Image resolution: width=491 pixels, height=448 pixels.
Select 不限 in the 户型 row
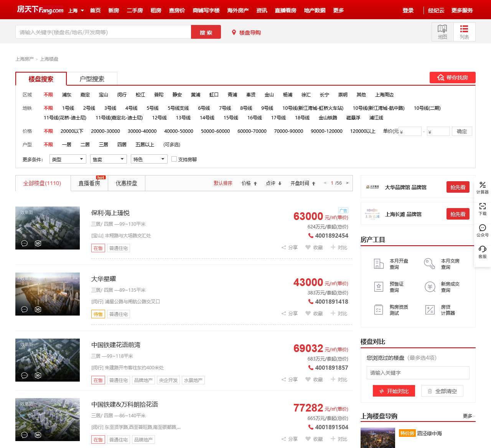pyautogui.click(x=48, y=145)
